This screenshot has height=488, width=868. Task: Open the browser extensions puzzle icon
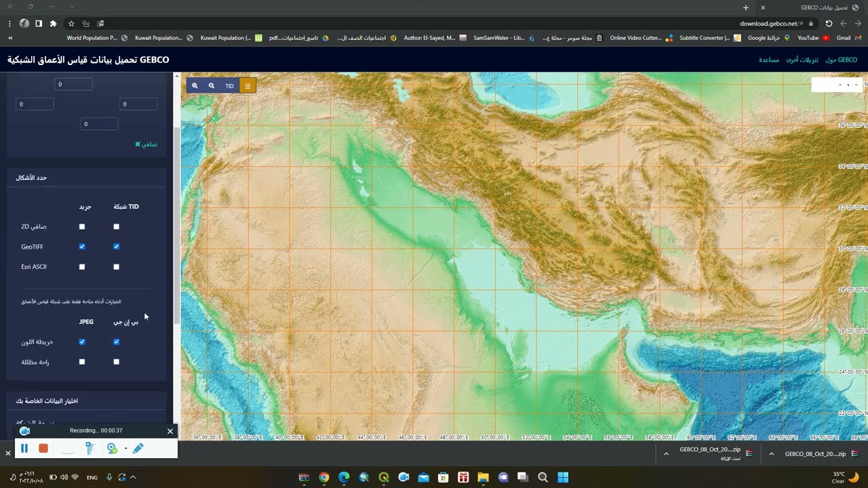coord(54,23)
